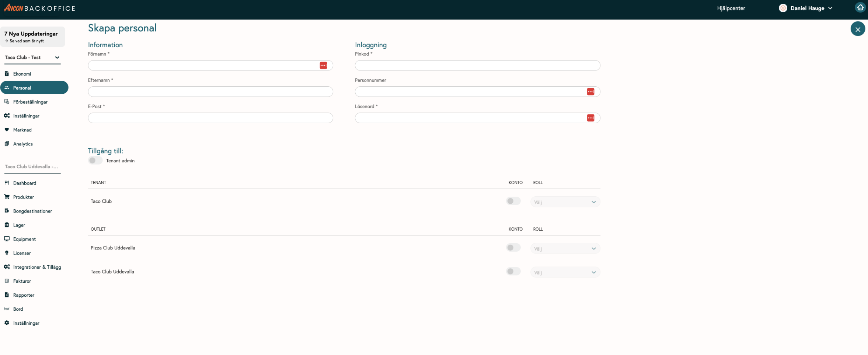Click the home icon in header
This screenshot has height=355, width=868.
[860, 8]
